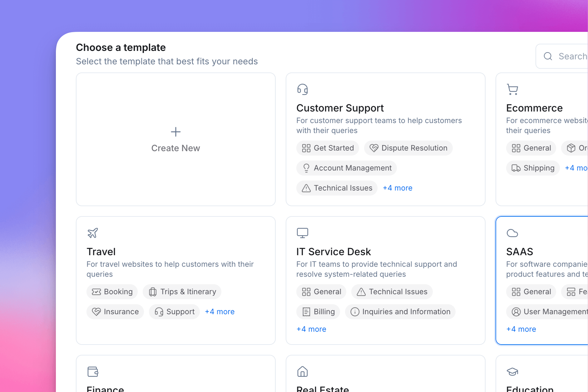Click the graduation cap icon on Education card
This screenshot has height=392, width=588.
(512, 372)
